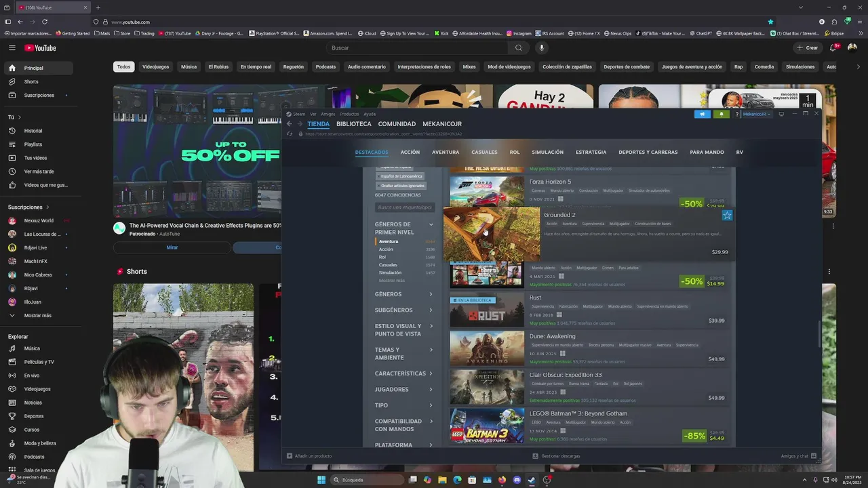
Task: Click Añadir un producto in Steam
Action: 309,456
